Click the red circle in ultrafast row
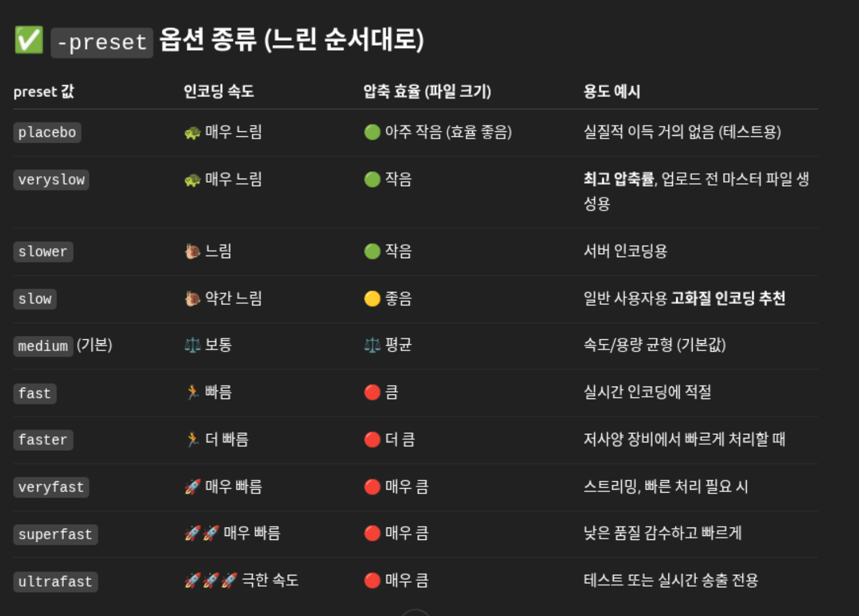 pyautogui.click(x=372, y=580)
